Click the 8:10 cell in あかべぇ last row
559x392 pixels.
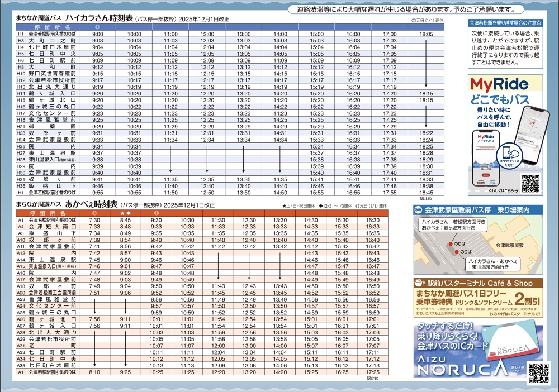tap(94, 372)
